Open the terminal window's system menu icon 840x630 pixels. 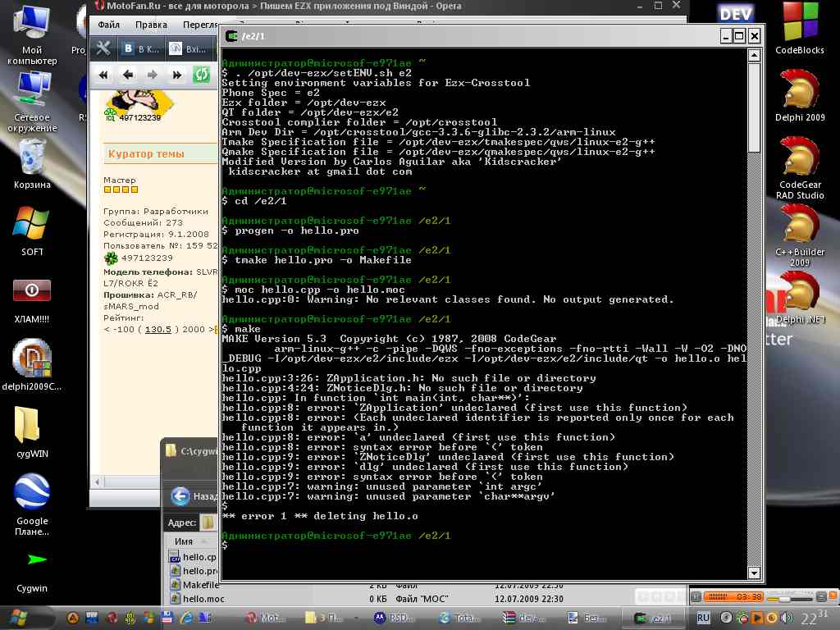pyautogui.click(x=232, y=36)
